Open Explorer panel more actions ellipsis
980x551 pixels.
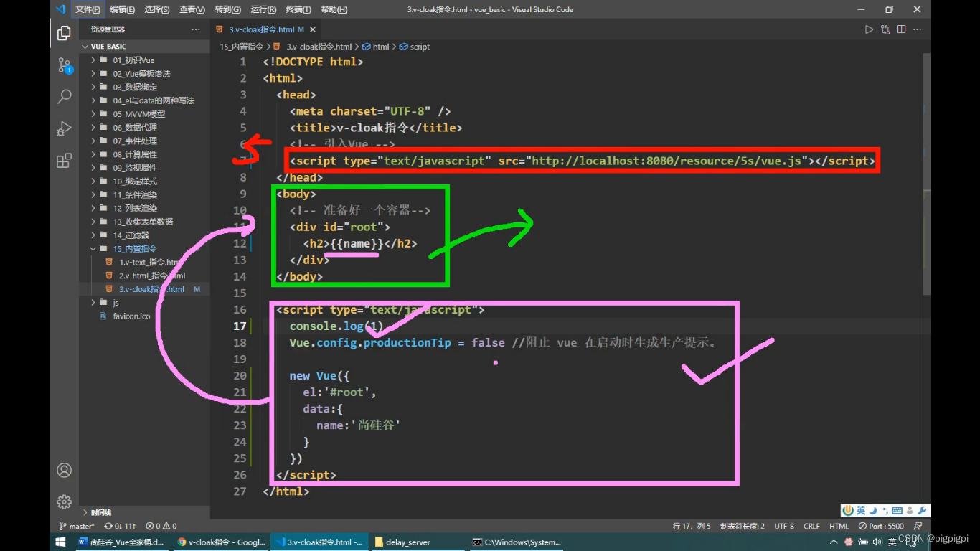196,29
